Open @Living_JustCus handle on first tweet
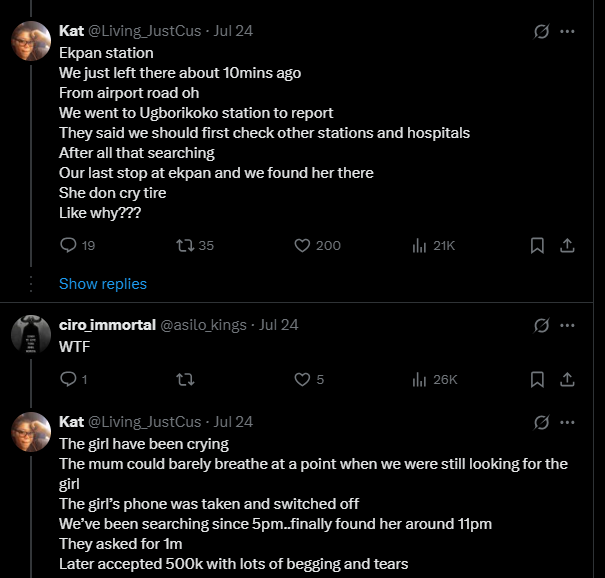Viewport: 605px width, 578px height. point(145,31)
